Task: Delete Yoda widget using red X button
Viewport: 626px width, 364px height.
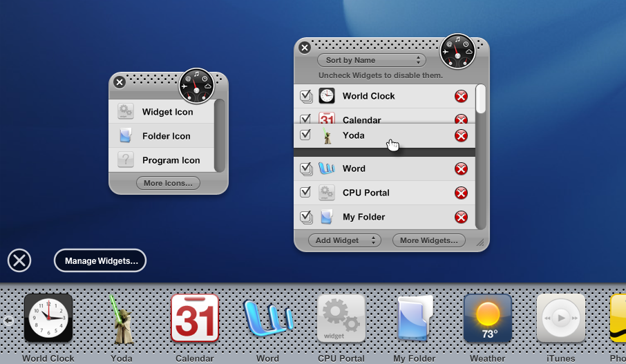Action: coord(461,135)
